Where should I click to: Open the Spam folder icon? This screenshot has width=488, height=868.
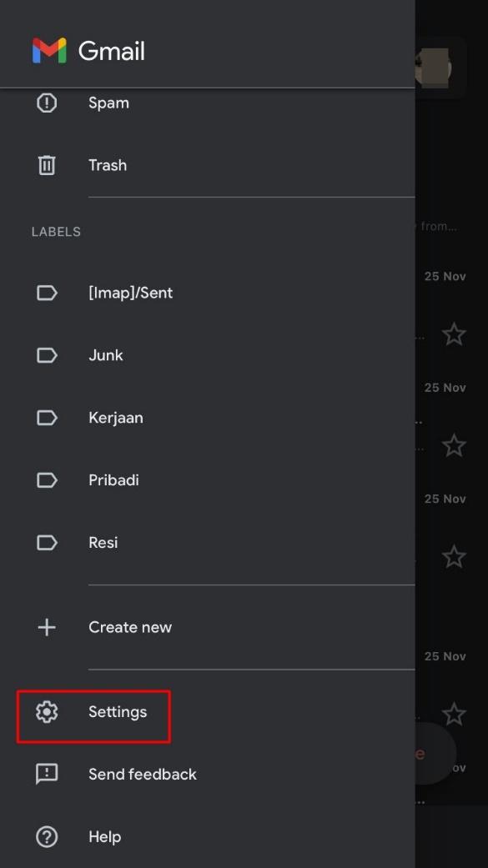point(47,103)
